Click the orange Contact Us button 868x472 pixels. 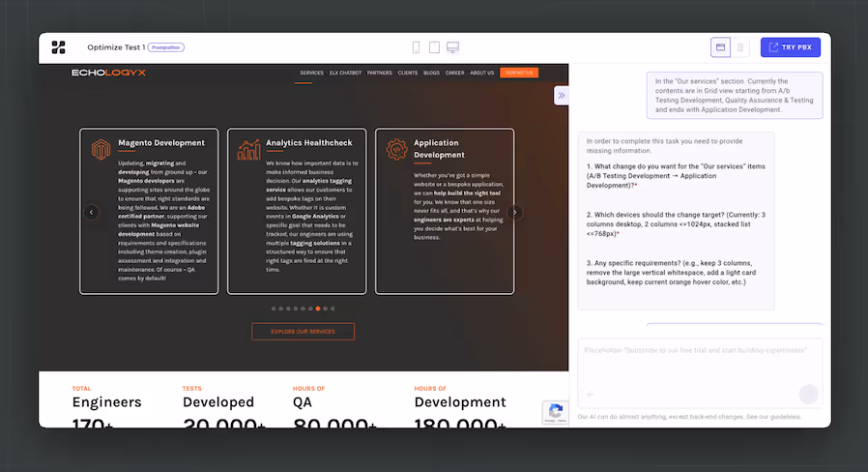(519, 73)
